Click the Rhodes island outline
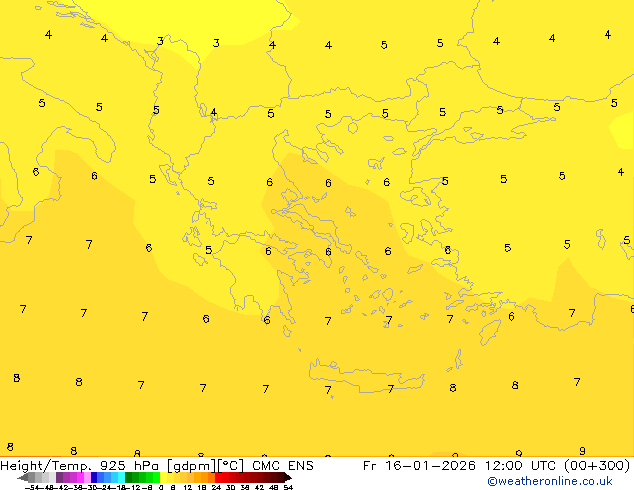This screenshot has height=490, width=634. (490, 332)
